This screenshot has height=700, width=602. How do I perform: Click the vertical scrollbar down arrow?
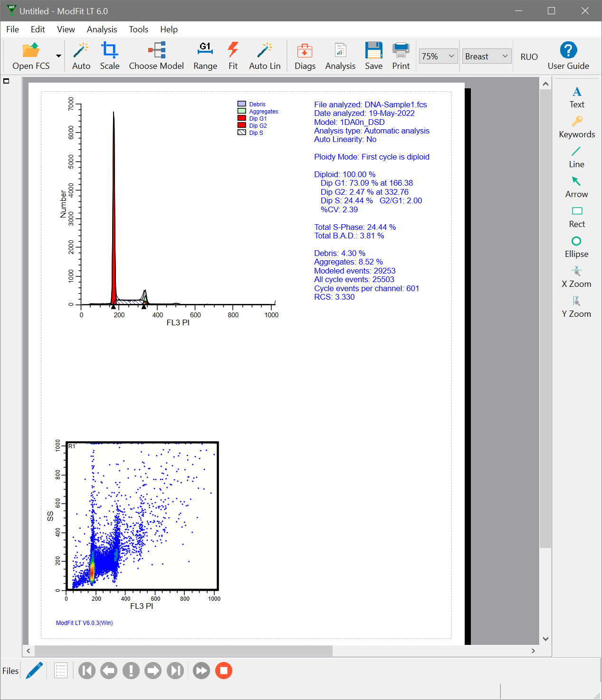point(545,639)
